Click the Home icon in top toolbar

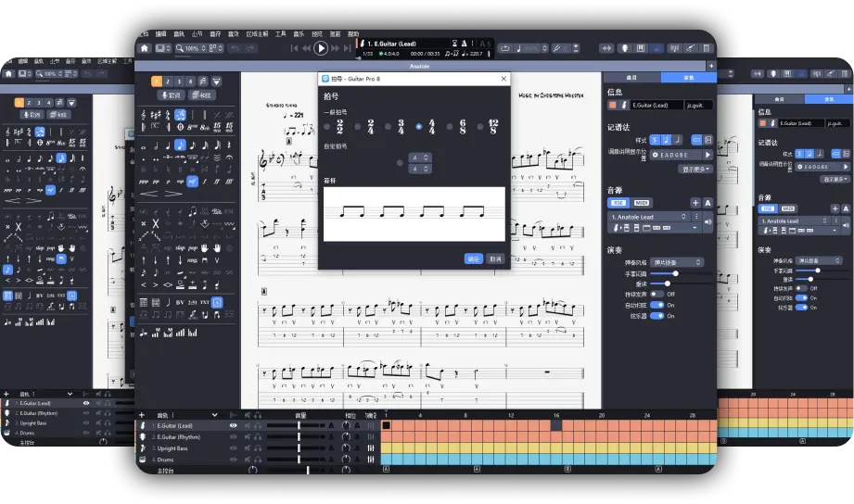[x=144, y=48]
